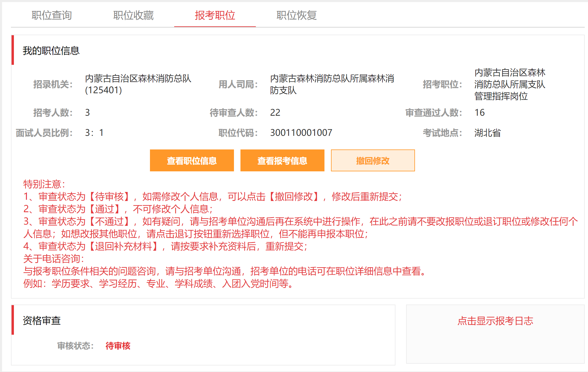This screenshot has width=588, height=372.
Task: Click the 资格审查 section header
Action: click(42, 321)
